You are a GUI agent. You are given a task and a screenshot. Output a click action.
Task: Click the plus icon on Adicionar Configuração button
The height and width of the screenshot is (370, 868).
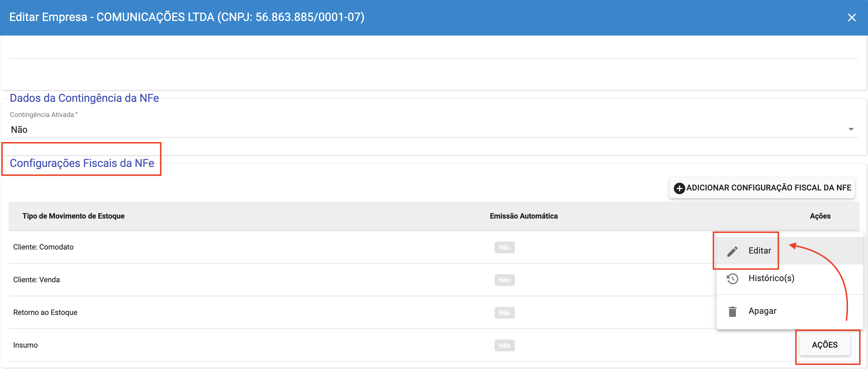coord(679,188)
